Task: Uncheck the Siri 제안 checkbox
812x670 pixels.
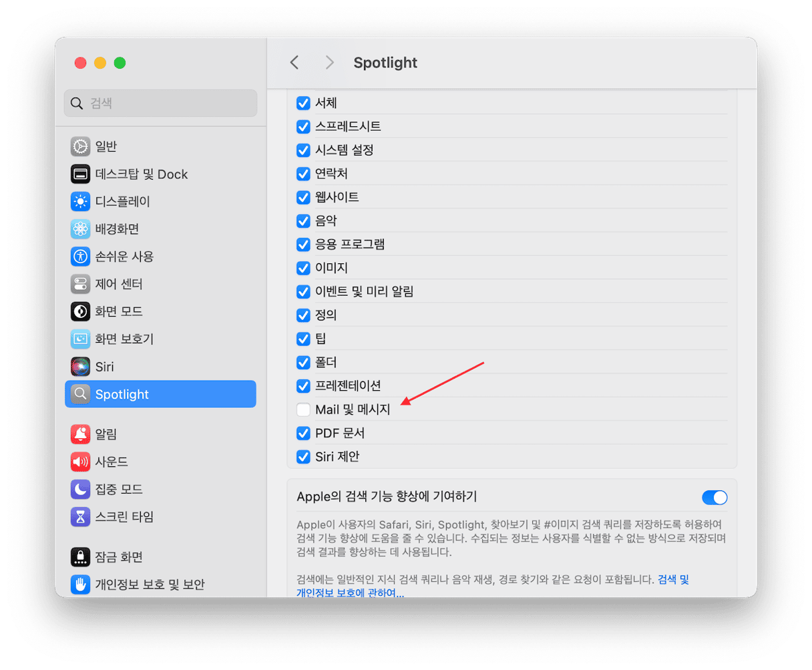Action: coord(303,457)
